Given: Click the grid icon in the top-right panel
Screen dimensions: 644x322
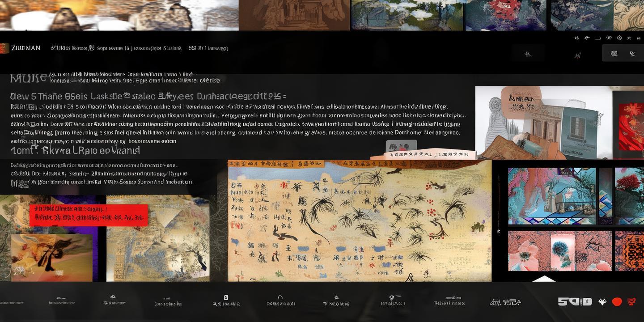Looking at the screenshot, I should (614, 53).
